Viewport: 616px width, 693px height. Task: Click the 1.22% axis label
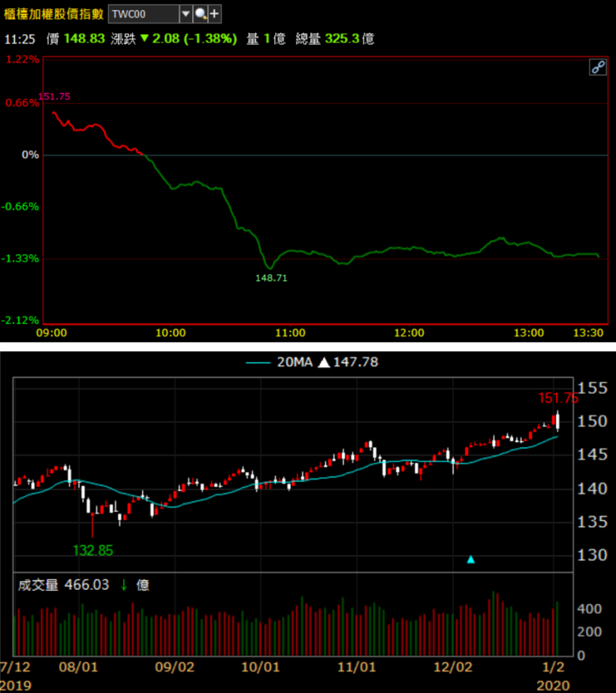tap(23, 59)
